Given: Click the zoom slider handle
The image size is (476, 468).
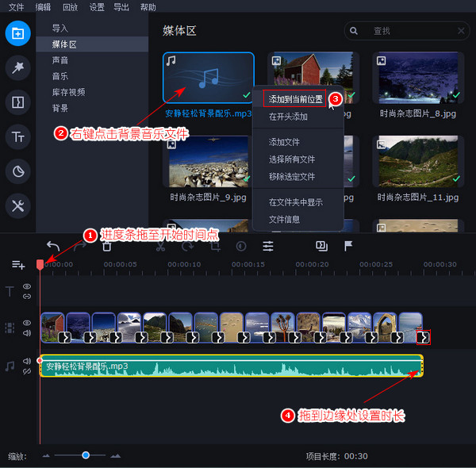Looking at the screenshot, I should coord(86,455).
